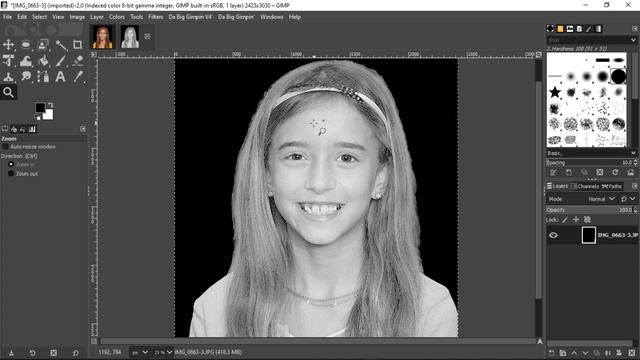
Task: Select the Foreground Select tool
Action: pyautogui.click(x=43, y=44)
